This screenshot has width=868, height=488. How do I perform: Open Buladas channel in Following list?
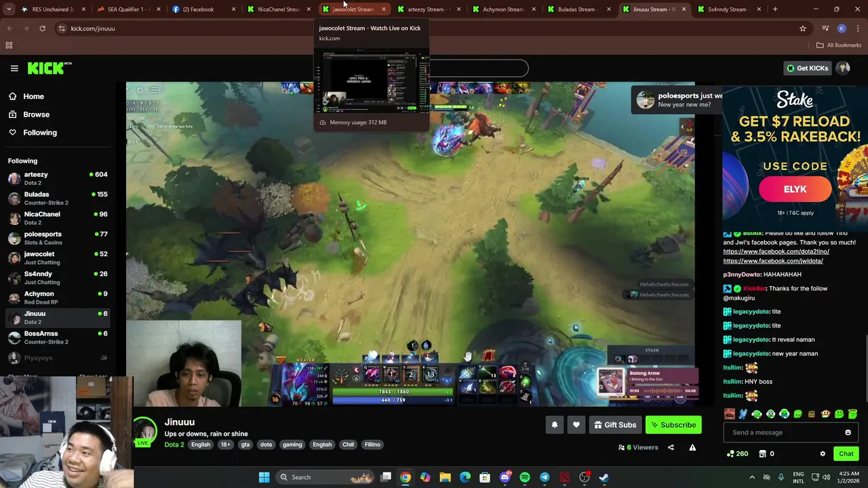point(58,198)
